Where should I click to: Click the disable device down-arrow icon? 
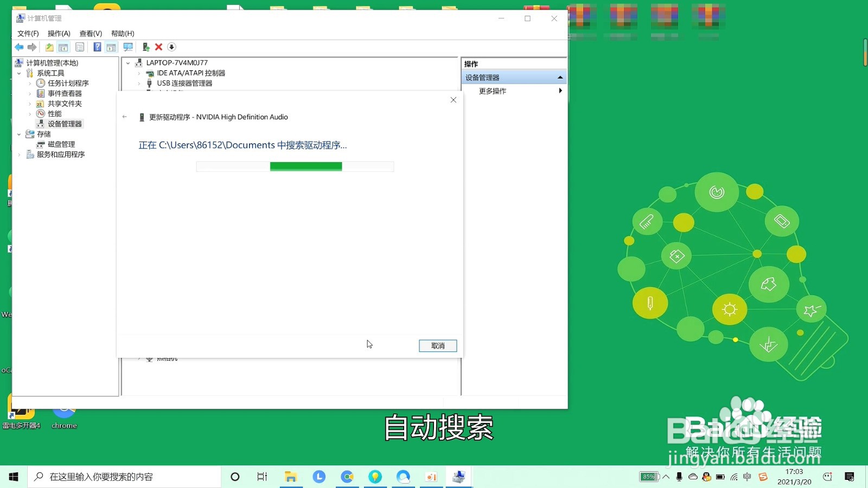171,47
